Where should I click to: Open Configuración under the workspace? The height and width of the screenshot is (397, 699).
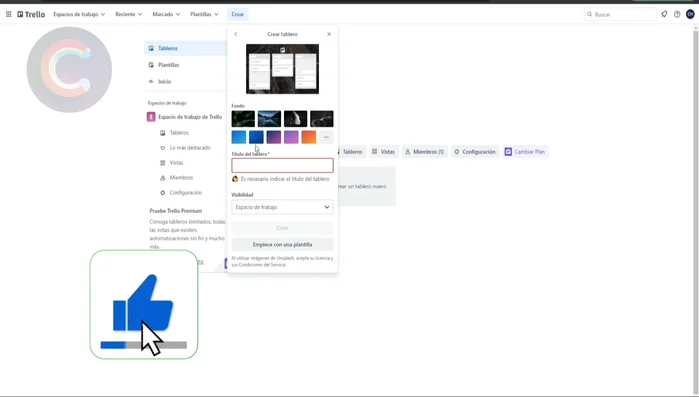coord(185,193)
